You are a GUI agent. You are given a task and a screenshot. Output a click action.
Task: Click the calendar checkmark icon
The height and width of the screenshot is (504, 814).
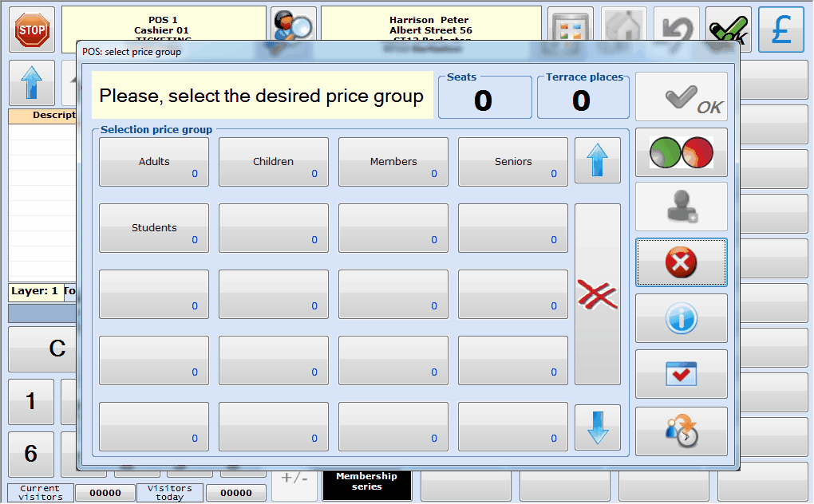coord(681,374)
